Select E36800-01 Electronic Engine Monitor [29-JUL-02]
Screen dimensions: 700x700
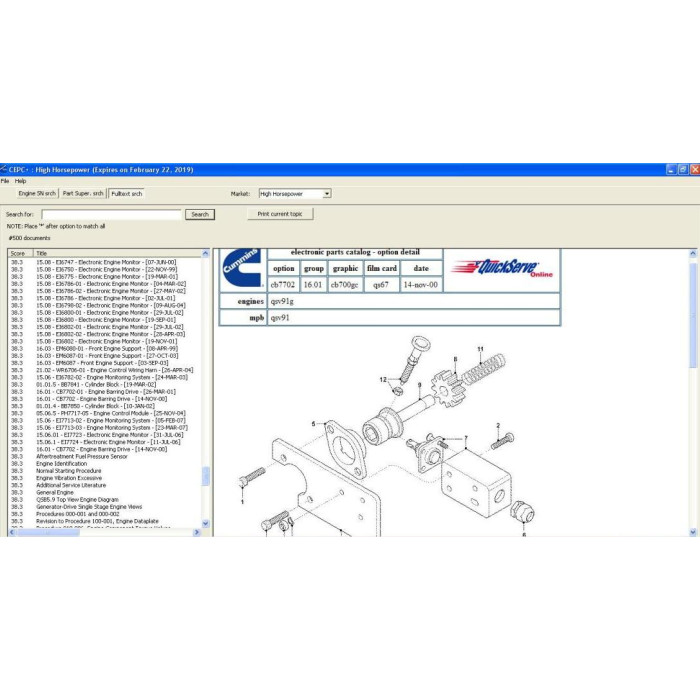click(109, 312)
